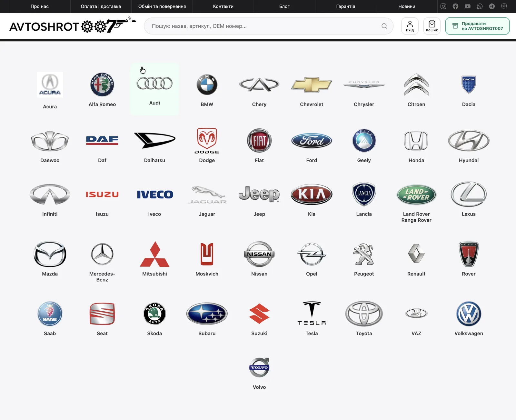This screenshot has height=420, width=516.
Task: Select the Volkswagen brand logo
Action: click(x=469, y=314)
